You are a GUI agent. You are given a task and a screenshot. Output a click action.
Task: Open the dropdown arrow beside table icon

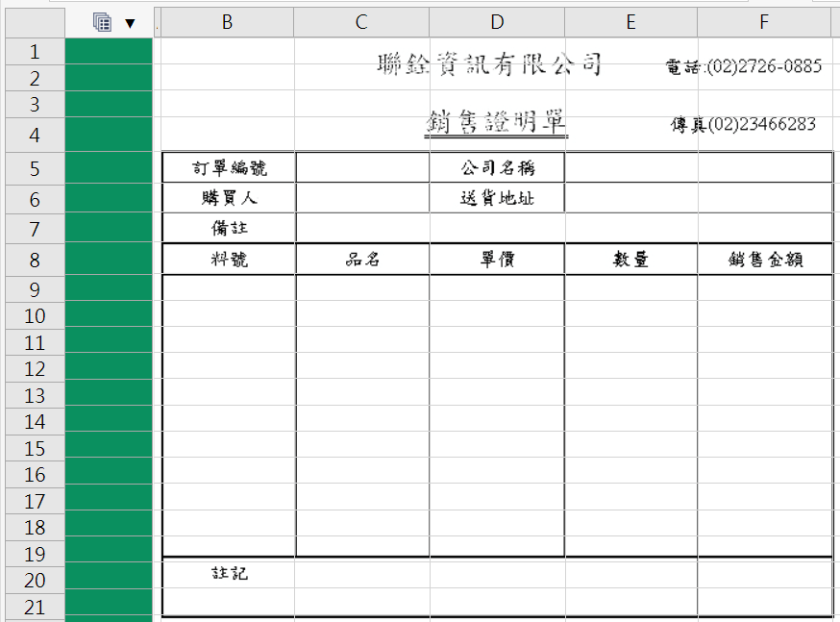tap(130, 24)
